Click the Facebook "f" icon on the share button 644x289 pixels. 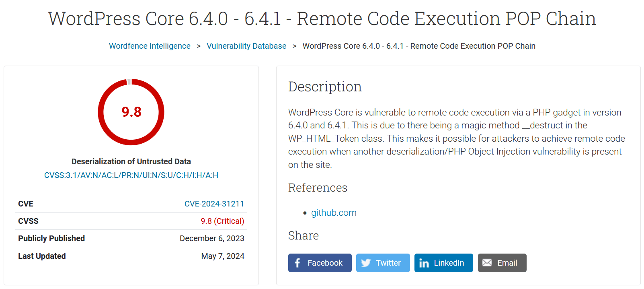pos(297,263)
